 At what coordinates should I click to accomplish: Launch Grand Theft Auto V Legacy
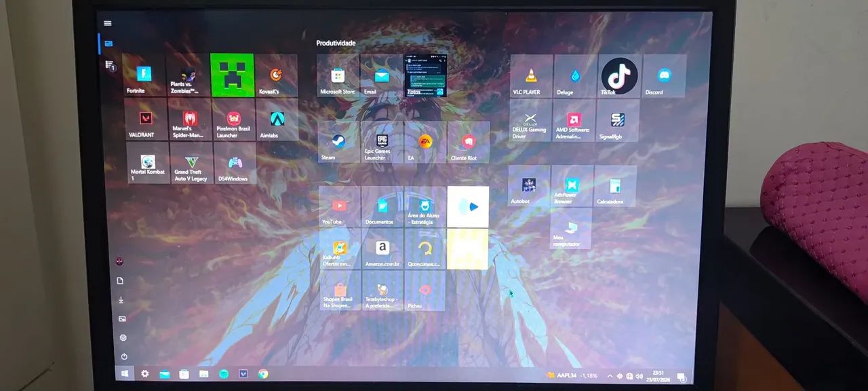coord(191,163)
